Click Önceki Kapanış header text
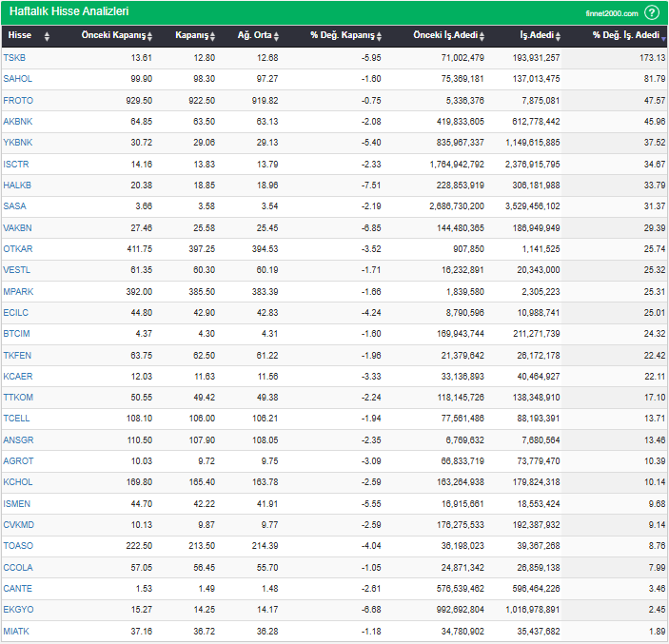669x644 pixels. tap(113, 35)
